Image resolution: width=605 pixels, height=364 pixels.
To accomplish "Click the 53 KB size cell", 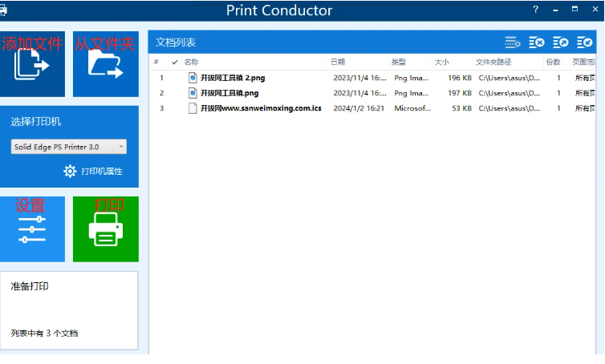I will click(462, 108).
